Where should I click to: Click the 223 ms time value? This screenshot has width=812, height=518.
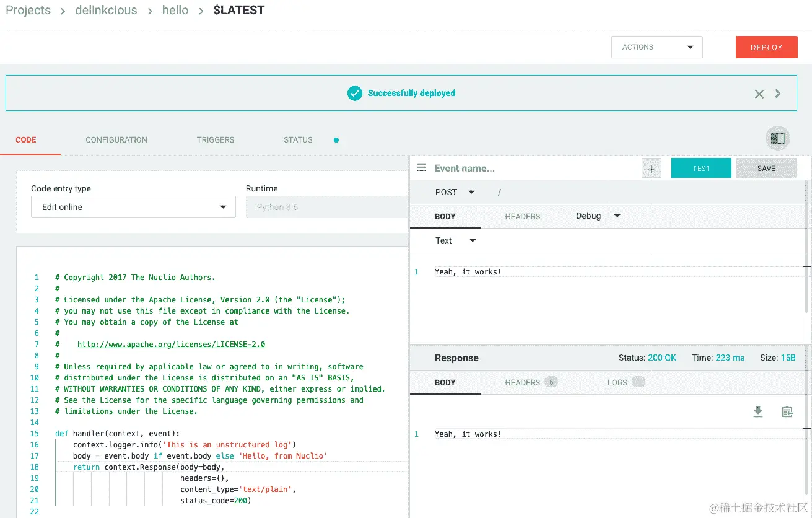pyautogui.click(x=730, y=358)
